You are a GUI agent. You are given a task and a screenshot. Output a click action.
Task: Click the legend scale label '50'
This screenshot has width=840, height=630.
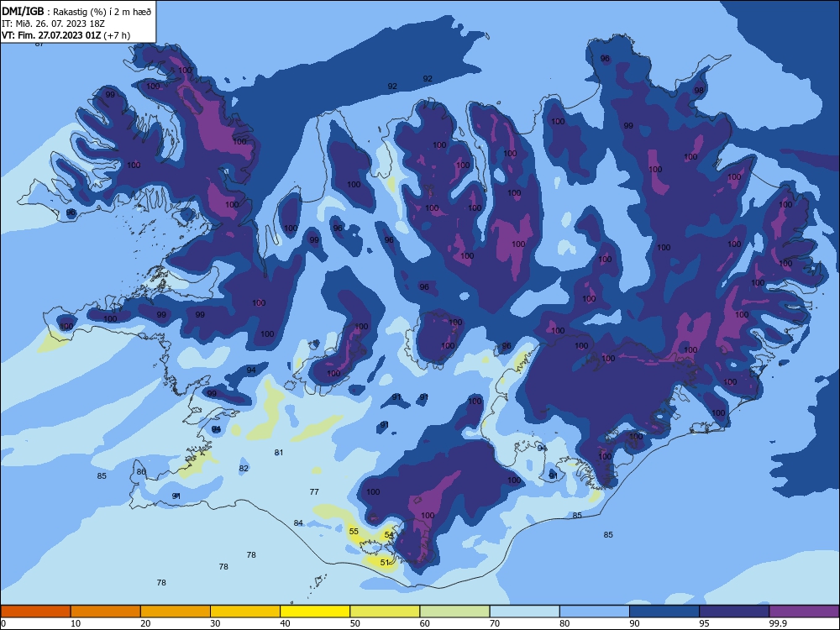pyautogui.click(x=354, y=623)
